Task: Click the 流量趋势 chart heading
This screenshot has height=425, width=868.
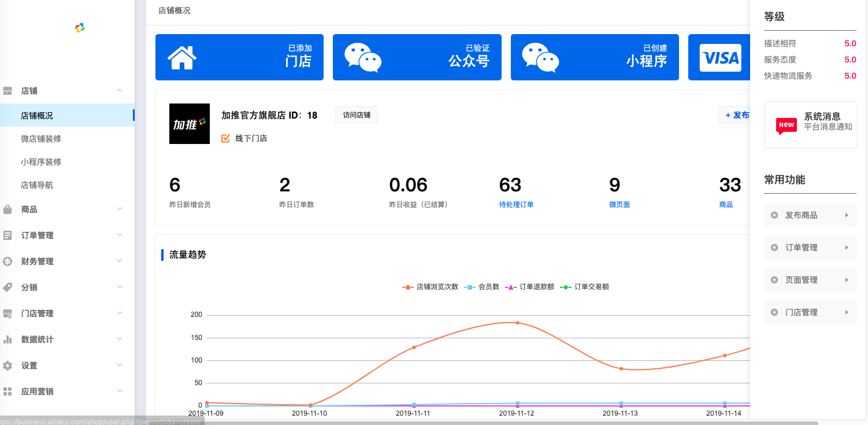Action: tap(188, 254)
